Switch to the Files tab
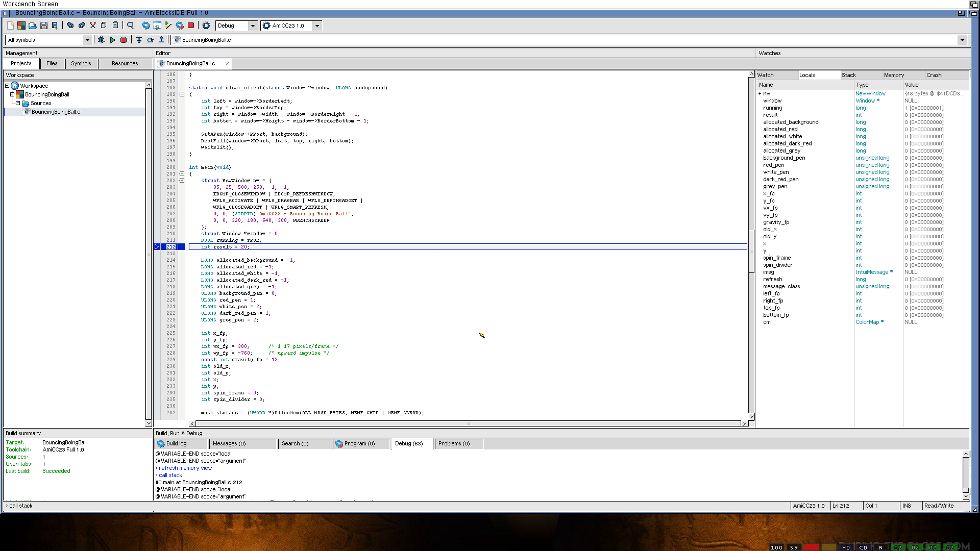Screen dimensions: 980x551 (x=52, y=63)
